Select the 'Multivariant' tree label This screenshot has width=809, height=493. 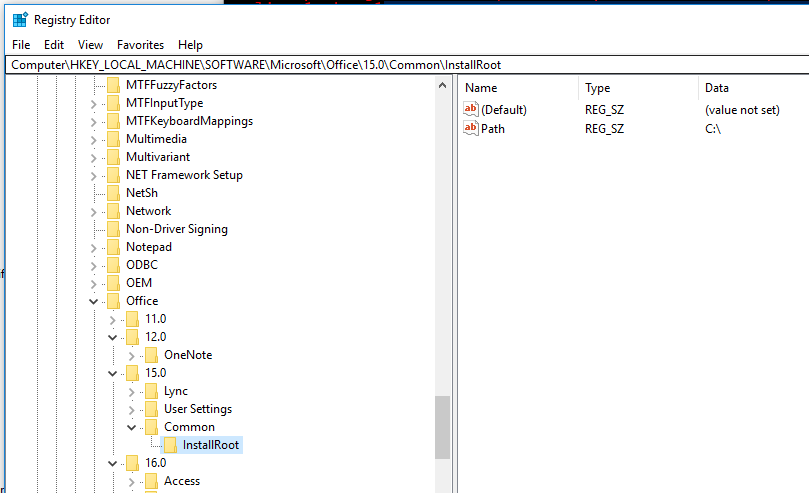point(158,157)
